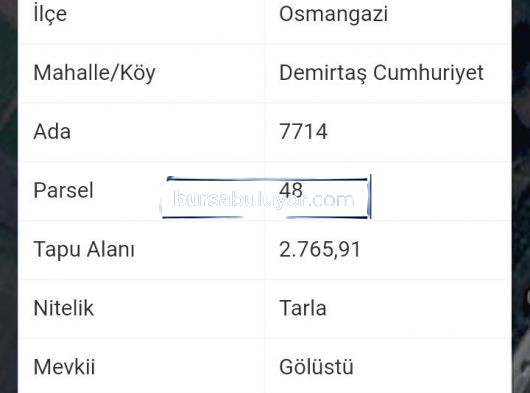Click the Nitelik table row
This screenshot has height=393, width=530.
(265, 309)
